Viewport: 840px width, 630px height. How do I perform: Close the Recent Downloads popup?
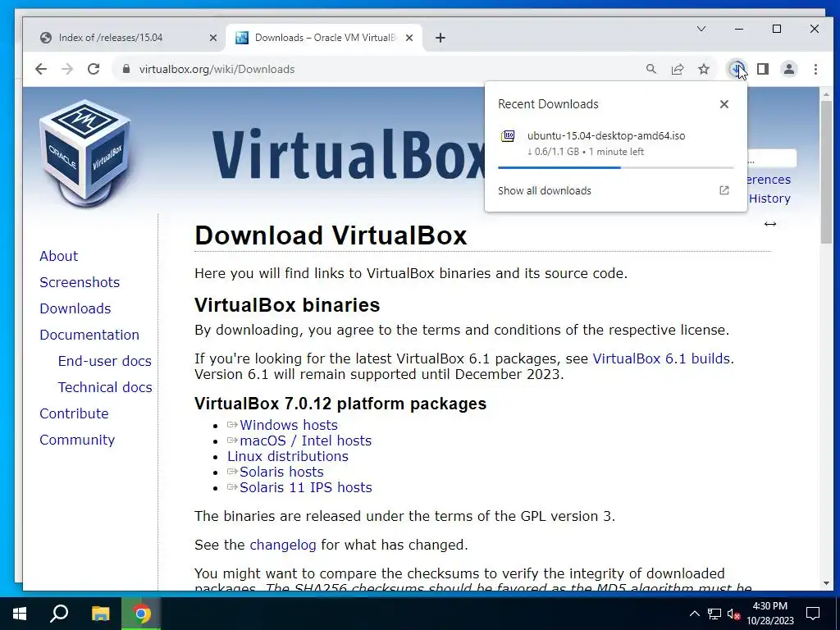pyautogui.click(x=724, y=104)
